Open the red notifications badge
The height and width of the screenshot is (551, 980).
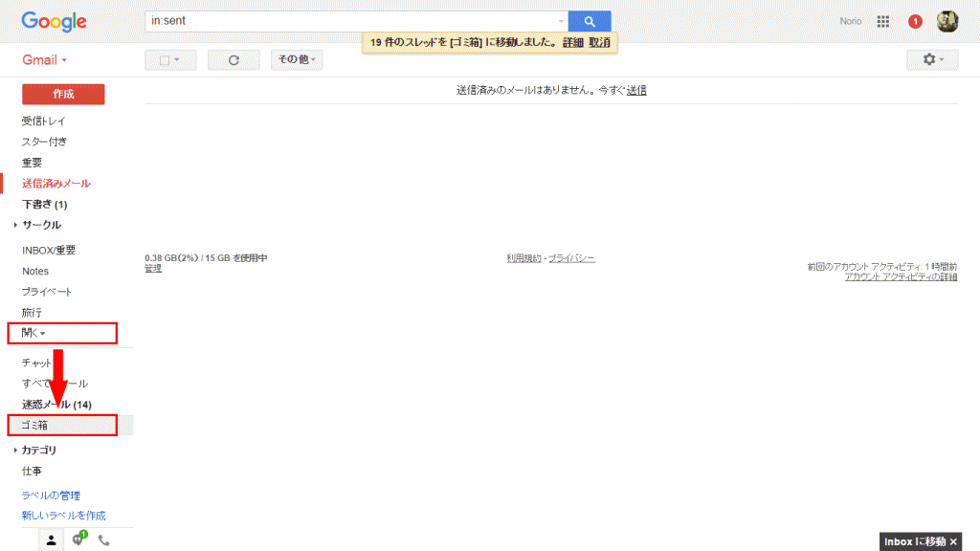click(x=915, y=22)
